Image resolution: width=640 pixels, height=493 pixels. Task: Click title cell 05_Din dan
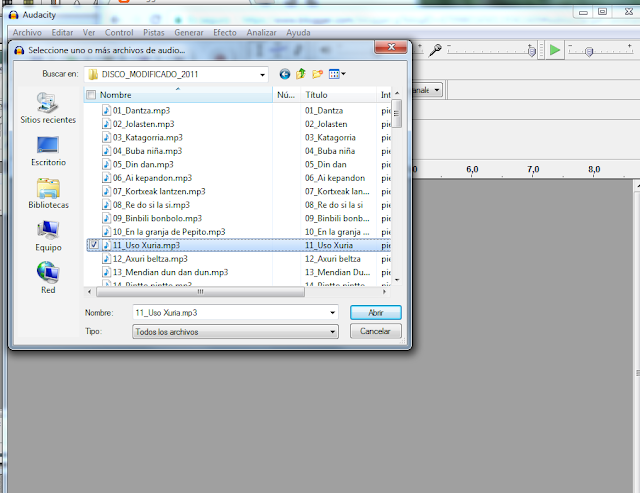pos(325,164)
